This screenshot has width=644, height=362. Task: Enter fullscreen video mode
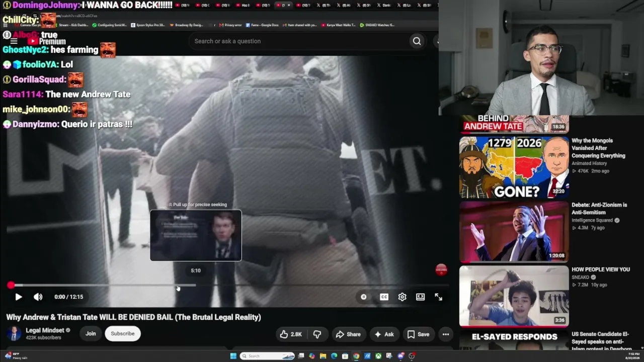click(438, 297)
